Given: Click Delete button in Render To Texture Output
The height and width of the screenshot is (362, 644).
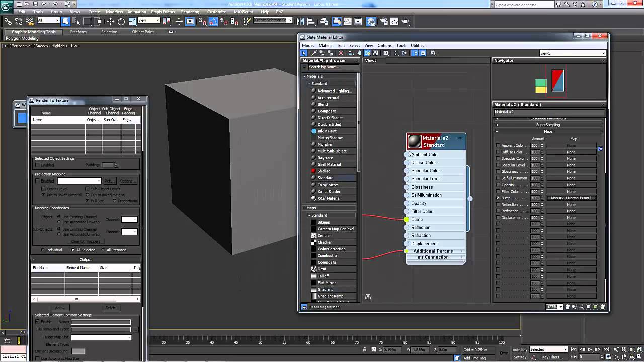Looking at the screenshot, I should pyautogui.click(x=111, y=308).
